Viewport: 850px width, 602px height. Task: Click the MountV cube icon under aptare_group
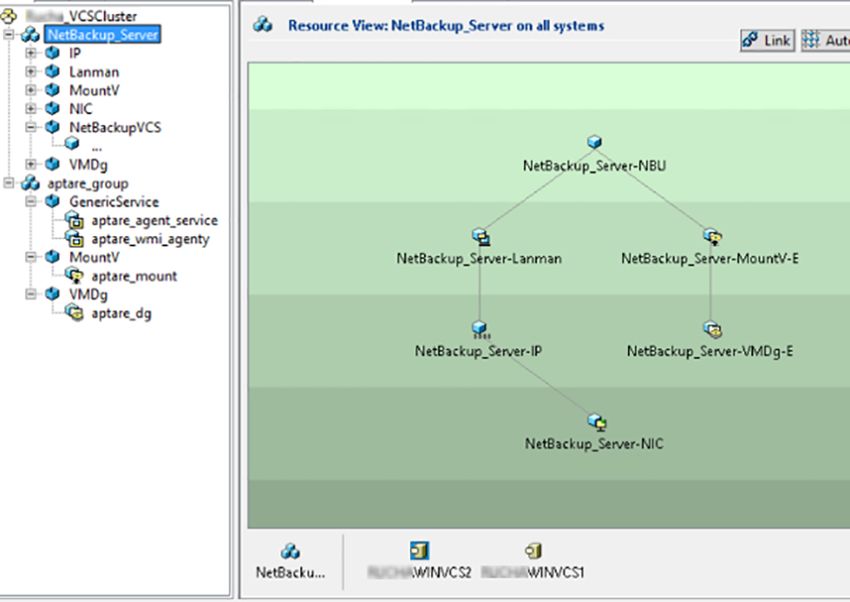[52, 257]
